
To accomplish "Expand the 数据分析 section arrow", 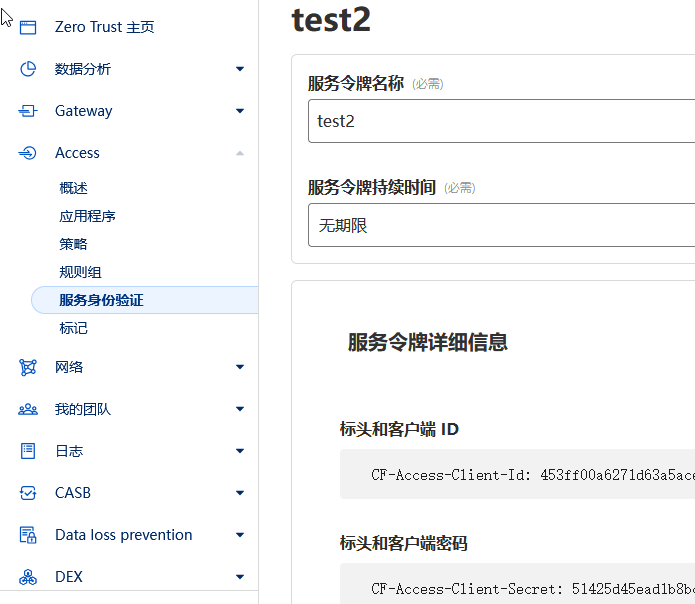I will tap(240, 69).
